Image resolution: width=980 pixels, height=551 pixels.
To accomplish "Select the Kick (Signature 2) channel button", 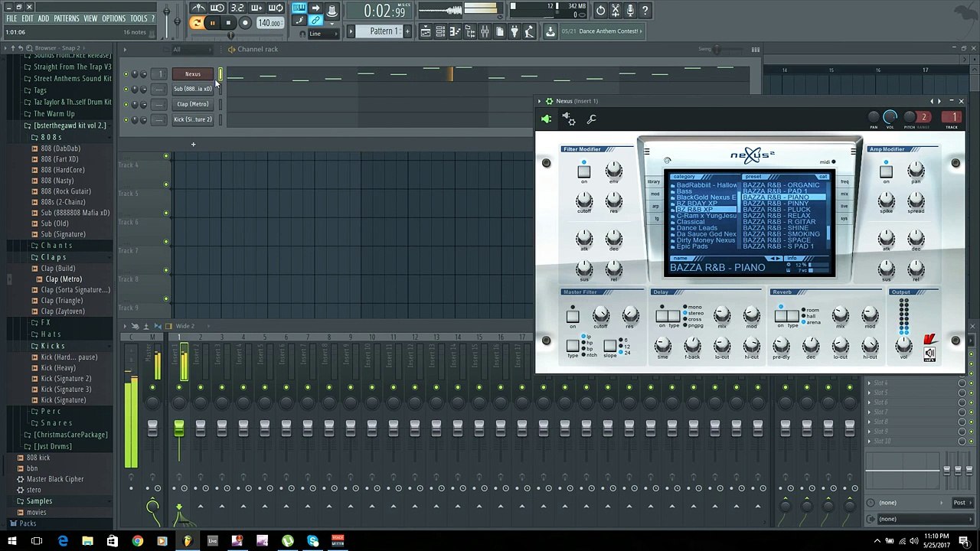I will tap(193, 119).
